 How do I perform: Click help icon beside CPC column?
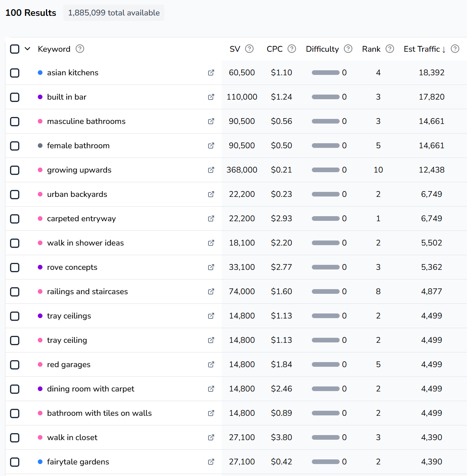click(292, 49)
